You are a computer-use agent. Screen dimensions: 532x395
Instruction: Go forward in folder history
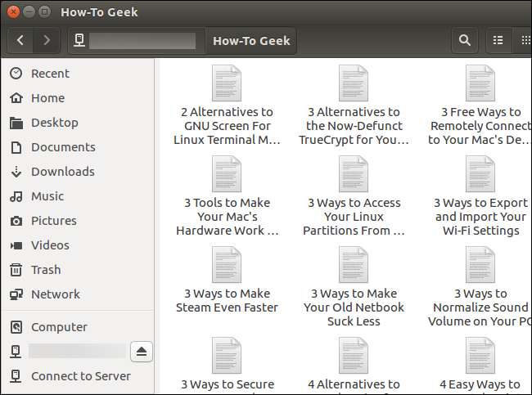[47, 40]
